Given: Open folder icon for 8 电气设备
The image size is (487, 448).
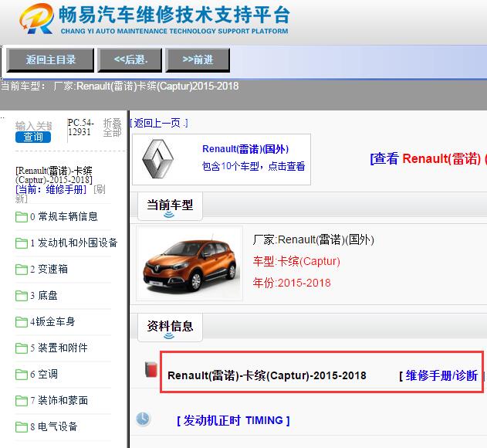Looking at the screenshot, I should [x=22, y=426].
